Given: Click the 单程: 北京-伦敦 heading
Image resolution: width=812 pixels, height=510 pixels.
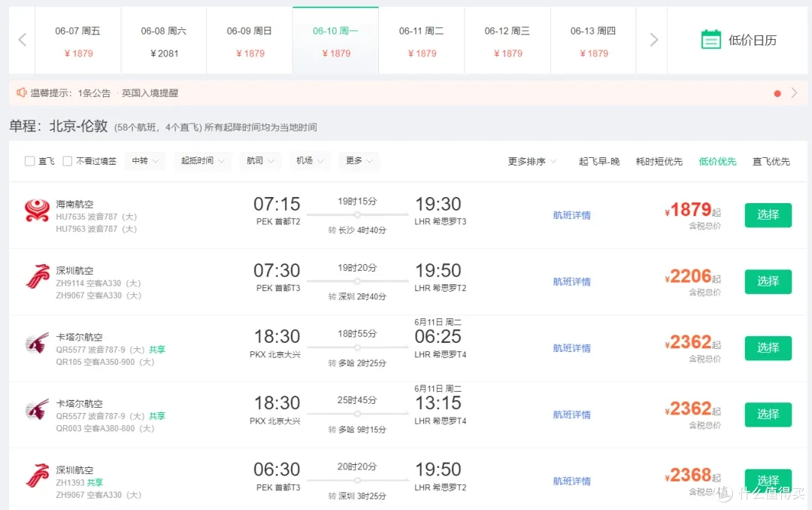Looking at the screenshot, I should coord(59,126).
